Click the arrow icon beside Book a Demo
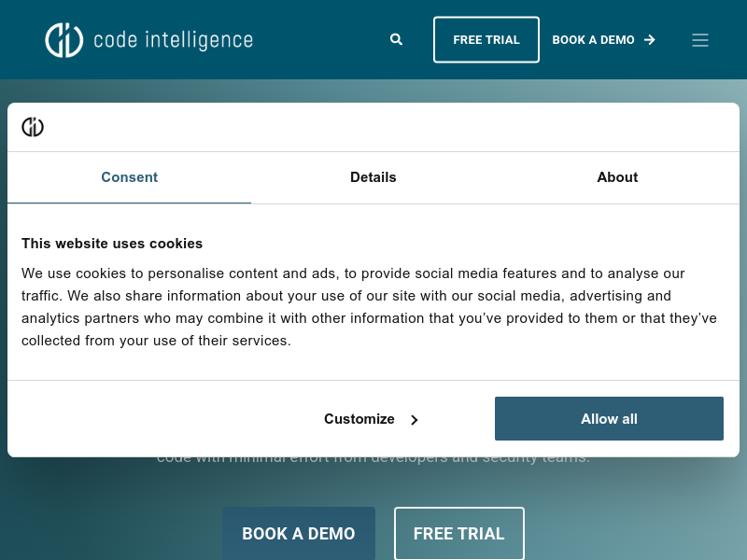This screenshot has width=747, height=560. (x=650, y=40)
